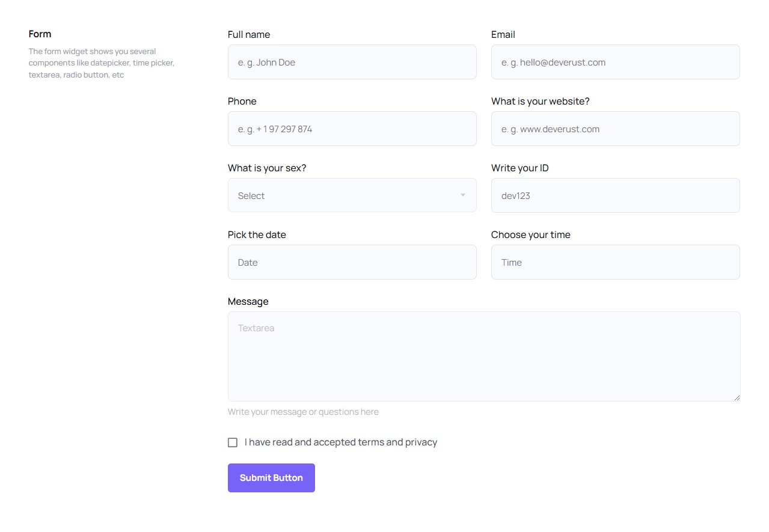Check the terms and privacy checkbox
The width and height of the screenshot is (769, 532).
[x=233, y=442]
